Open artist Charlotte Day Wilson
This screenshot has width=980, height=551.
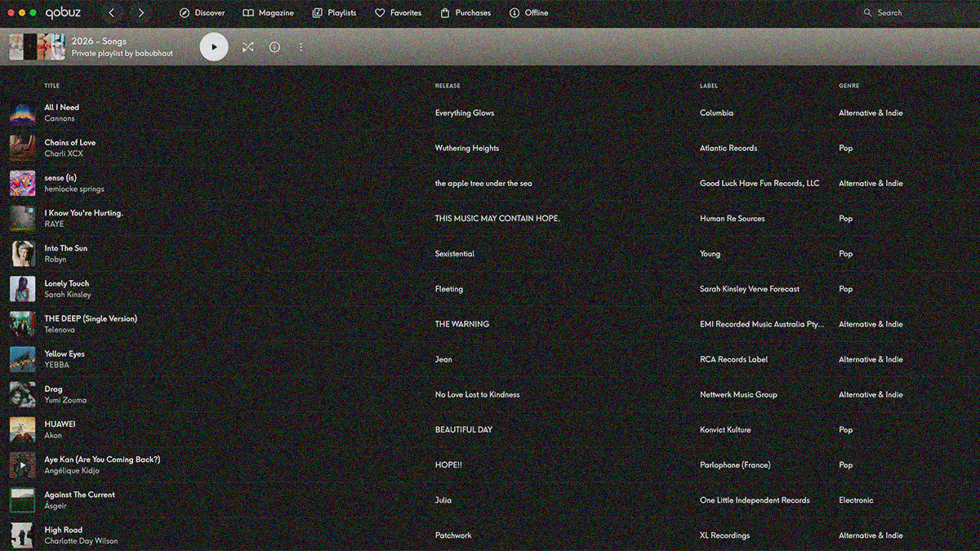pos(81,541)
